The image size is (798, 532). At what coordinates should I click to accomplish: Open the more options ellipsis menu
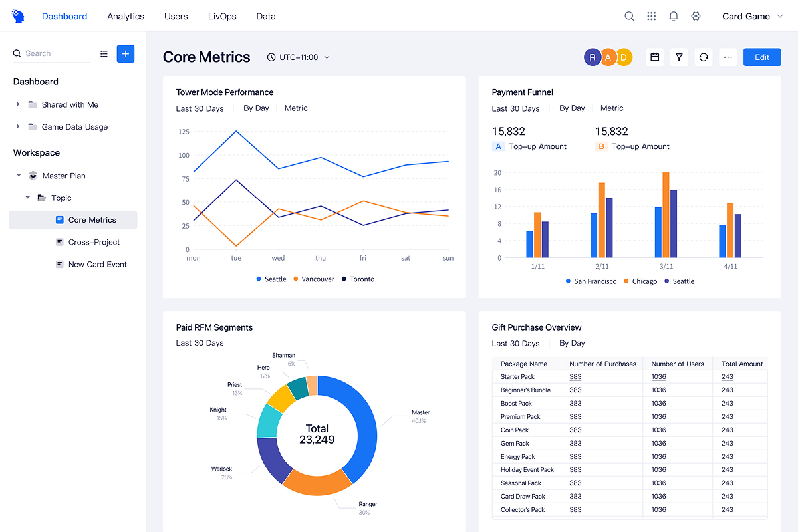[x=728, y=57]
